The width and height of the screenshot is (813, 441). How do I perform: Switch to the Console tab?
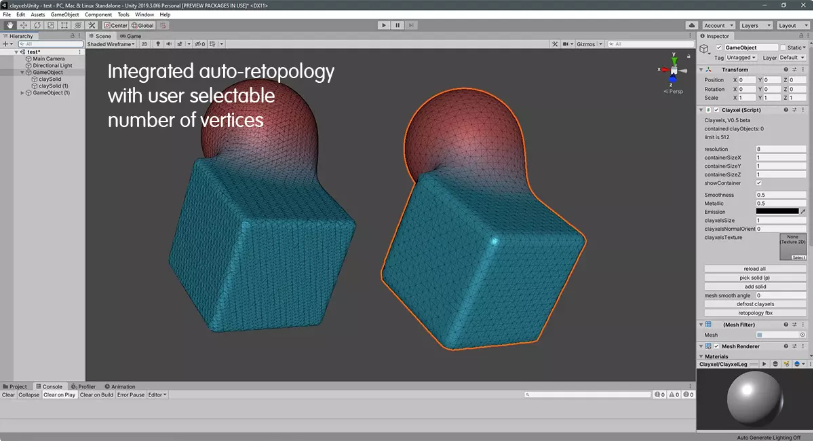coord(49,387)
